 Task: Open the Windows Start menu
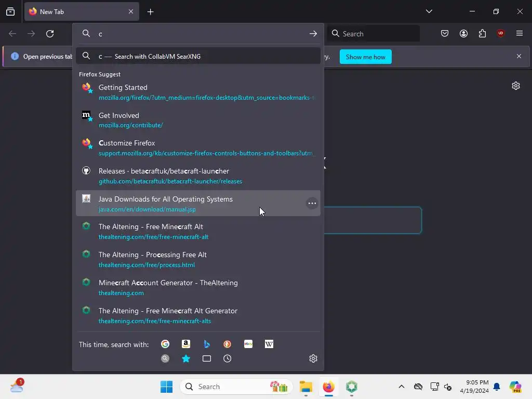[x=166, y=387]
